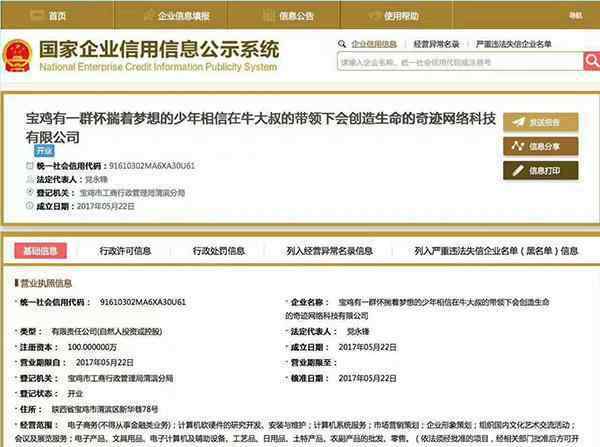
Task: Click the site title 国家企业信用信息公示系统
Action: tap(159, 49)
